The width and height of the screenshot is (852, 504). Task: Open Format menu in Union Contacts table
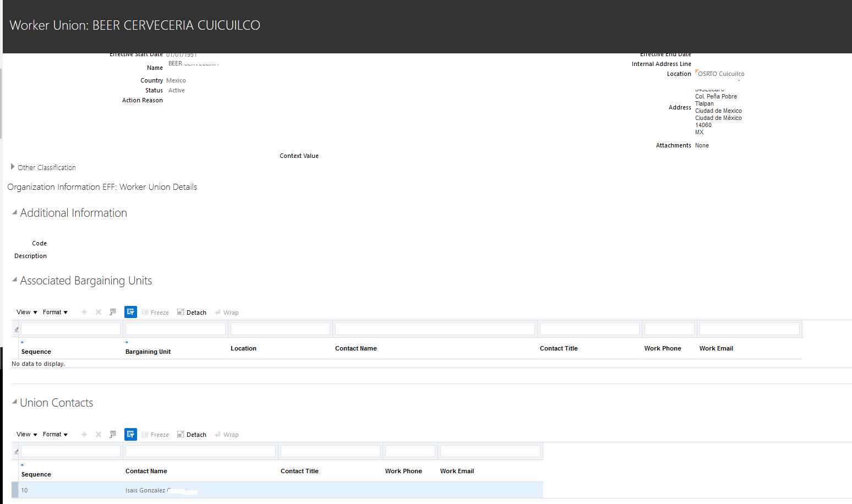click(55, 434)
